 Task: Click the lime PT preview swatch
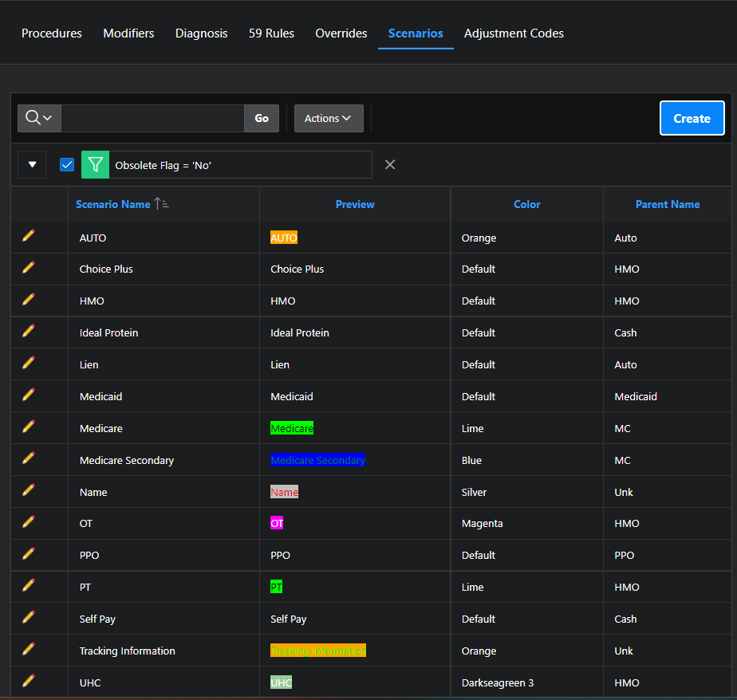[276, 587]
